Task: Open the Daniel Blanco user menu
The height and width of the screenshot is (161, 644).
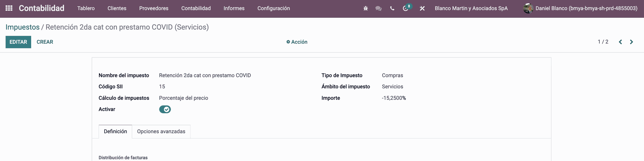Action: pyautogui.click(x=580, y=8)
